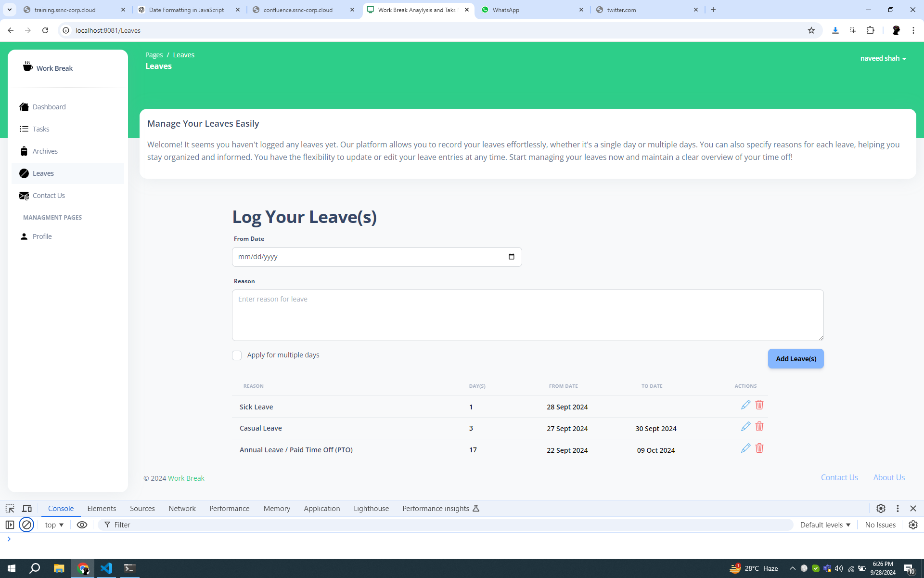The height and width of the screenshot is (578, 924).
Task: Open the Default levels log dropdown
Action: click(x=825, y=525)
